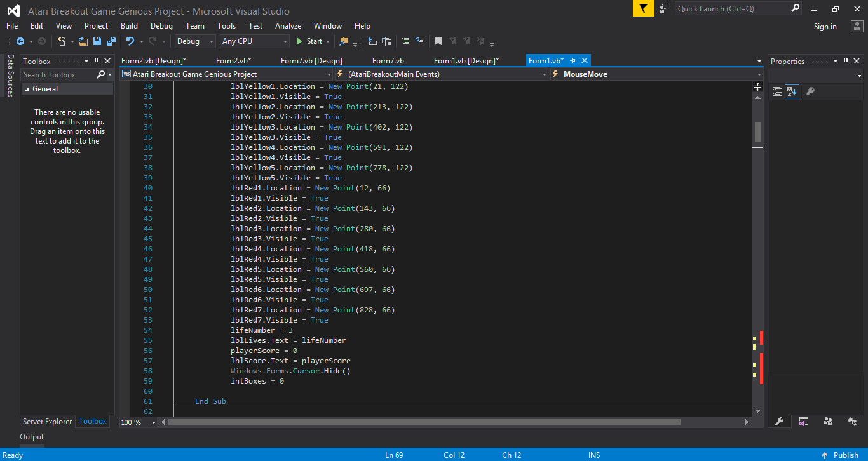868x461 pixels.
Task: Expand the Start button dropdown arrow
Action: [x=328, y=41]
